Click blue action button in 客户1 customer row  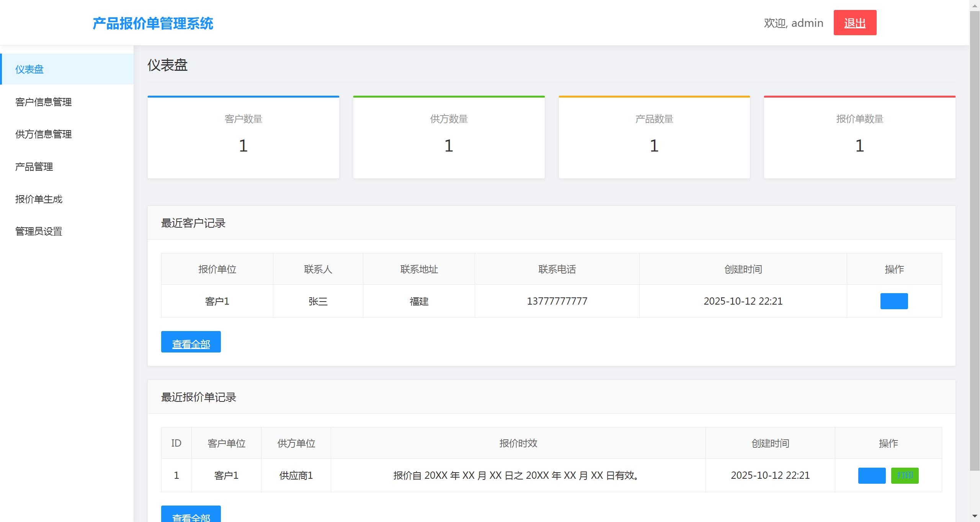pos(893,301)
